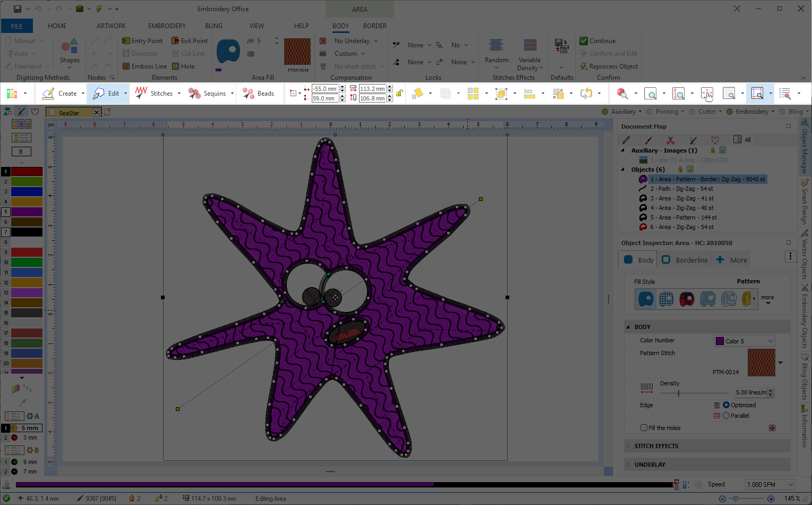Select the Shapes tool in ribbon
Viewport: 812px width, 505px height.
(x=70, y=51)
